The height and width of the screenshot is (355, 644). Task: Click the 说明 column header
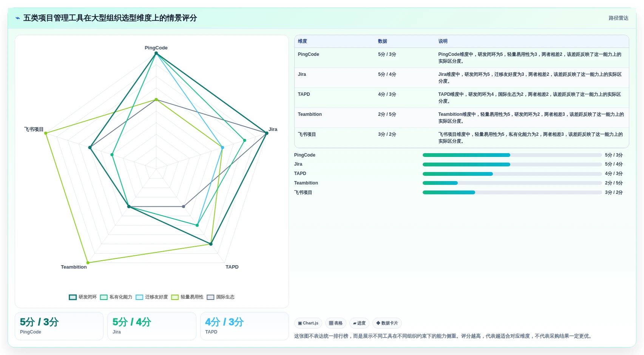443,41
